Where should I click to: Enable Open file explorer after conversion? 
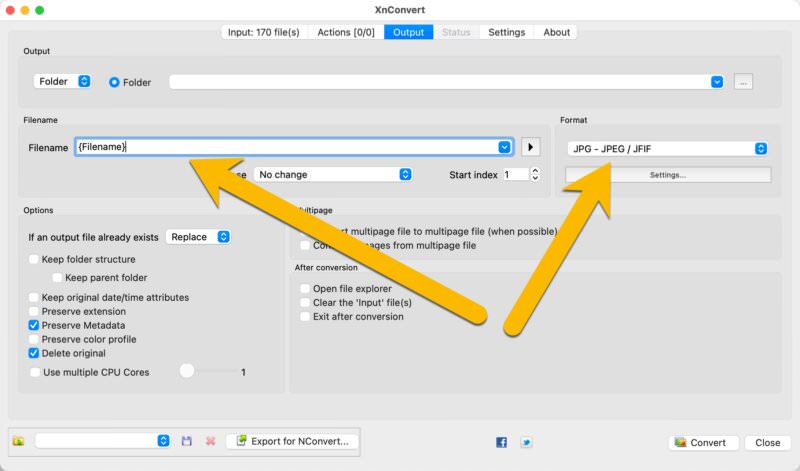[305, 289]
